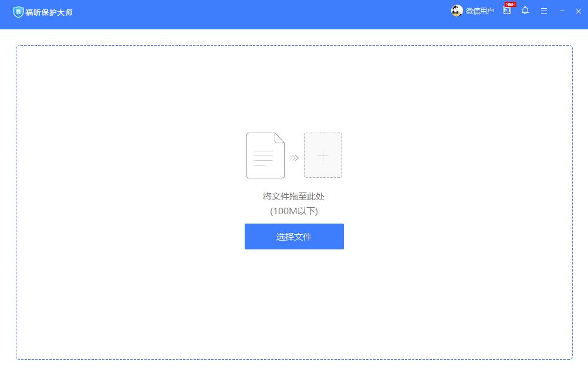This screenshot has width=588, height=375.
Task: Click the document file icon in drop zone
Action: (x=265, y=155)
